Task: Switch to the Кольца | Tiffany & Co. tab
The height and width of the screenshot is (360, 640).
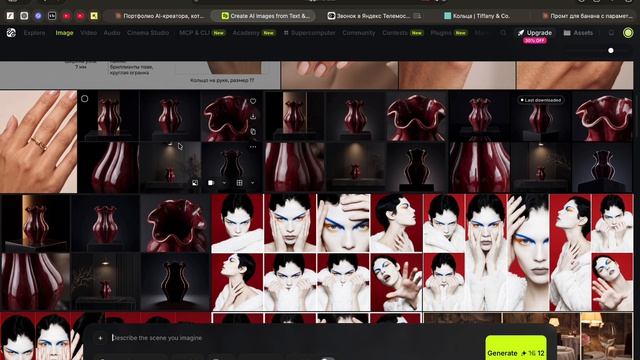Action: [477, 16]
